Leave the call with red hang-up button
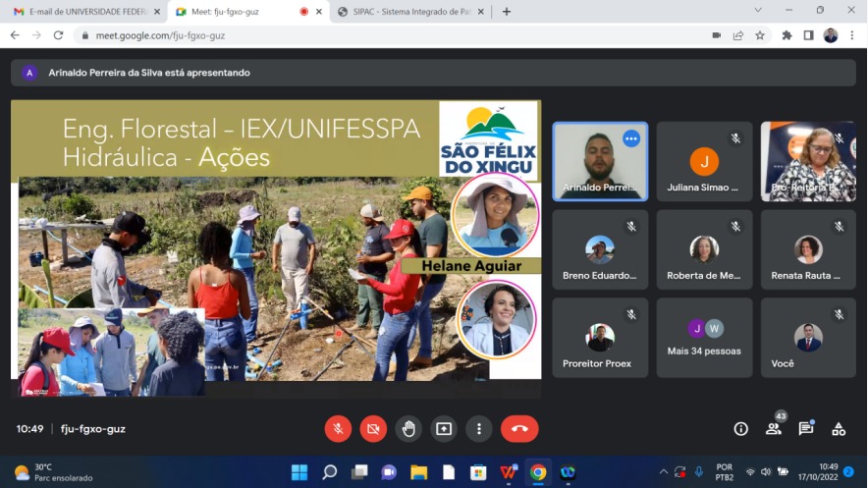868x488 pixels. pyautogui.click(x=519, y=429)
